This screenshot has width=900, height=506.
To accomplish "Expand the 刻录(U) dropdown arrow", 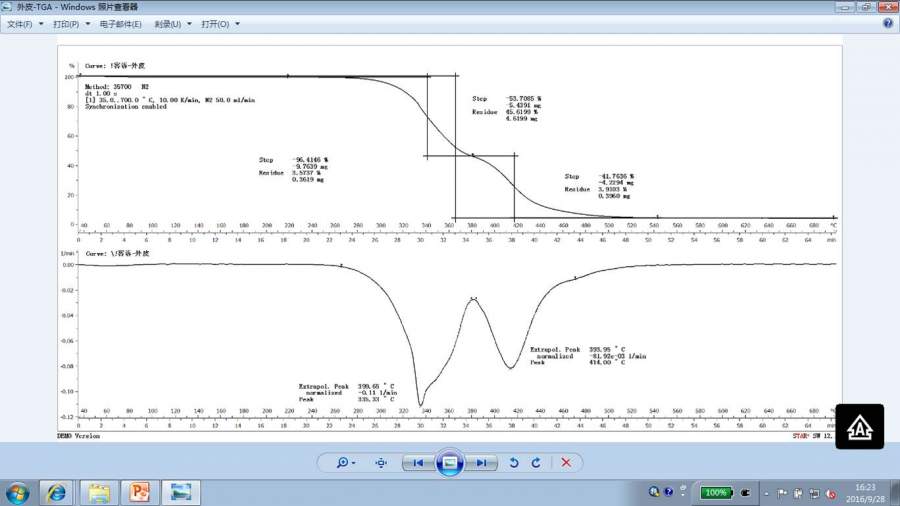I will tap(189, 24).
